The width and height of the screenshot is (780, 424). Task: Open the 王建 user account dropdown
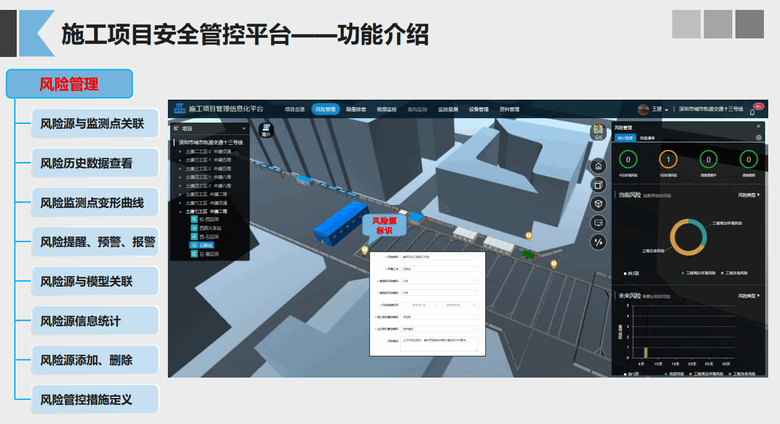657,108
